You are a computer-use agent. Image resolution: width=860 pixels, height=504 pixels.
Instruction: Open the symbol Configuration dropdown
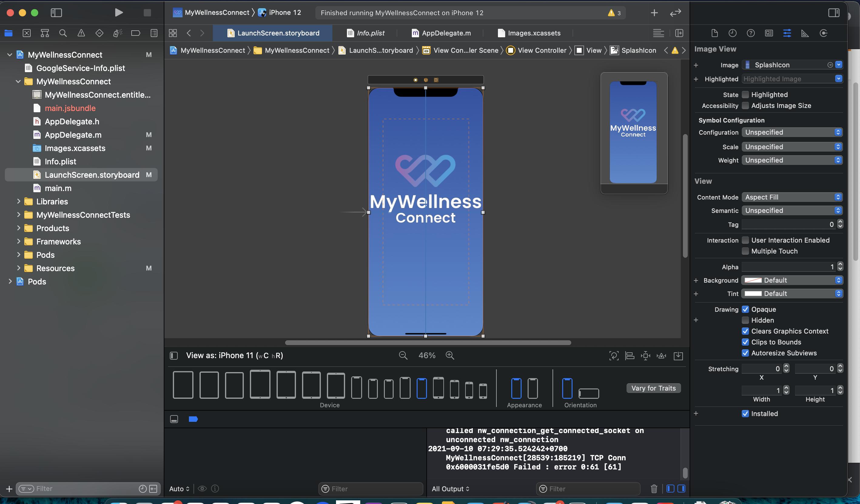pos(792,133)
